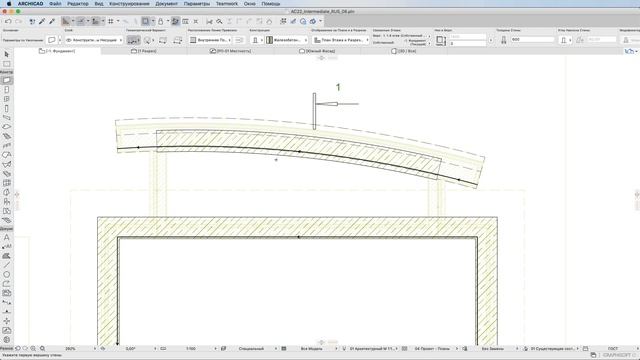Select the Circle/Arc tool in toolbox

pyautogui.click(x=7, y=275)
